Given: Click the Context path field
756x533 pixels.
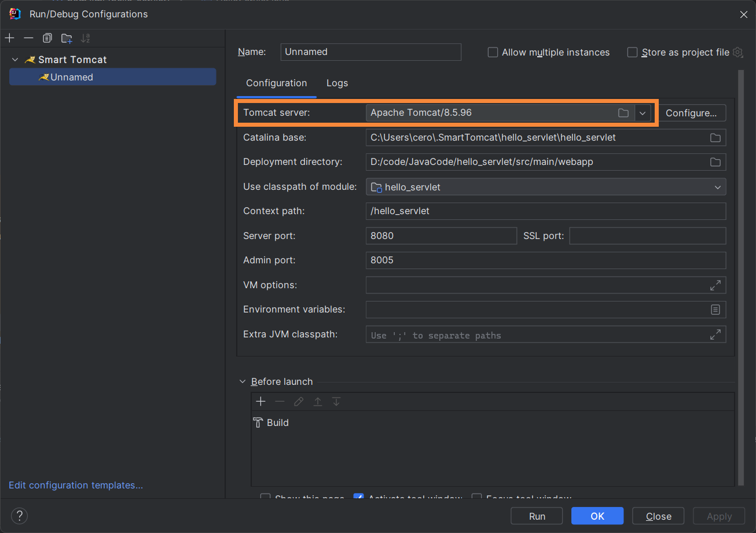Looking at the screenshot, I should pyautogui.click(x=546, y=211).
